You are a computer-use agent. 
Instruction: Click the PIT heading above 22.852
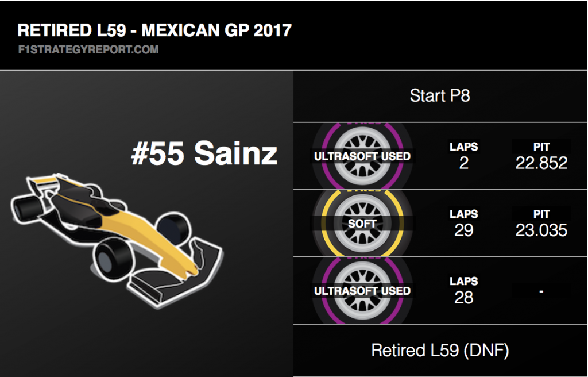pyautogui.click(x=541, y=147)
